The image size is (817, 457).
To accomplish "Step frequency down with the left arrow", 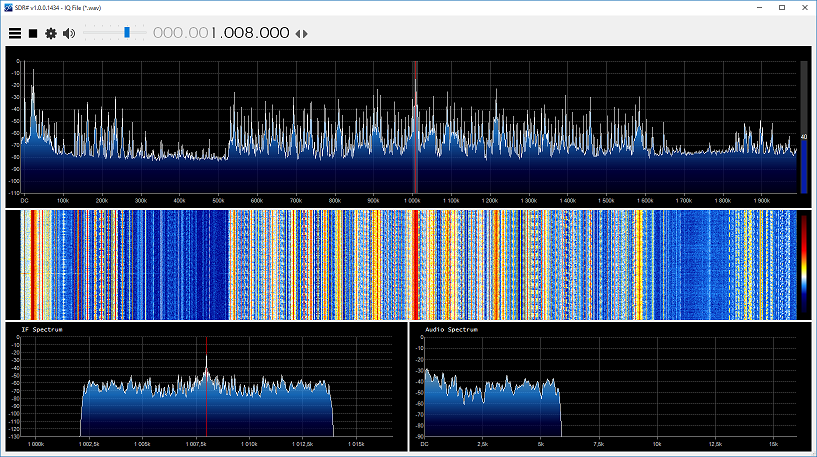I will [x=298, y=34].
